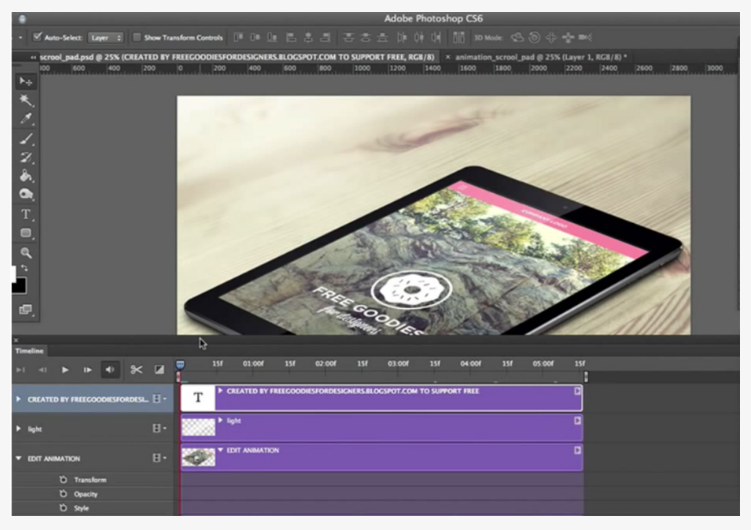Select the Move tool
Screen dimensions: 751x530
[26, 82]
